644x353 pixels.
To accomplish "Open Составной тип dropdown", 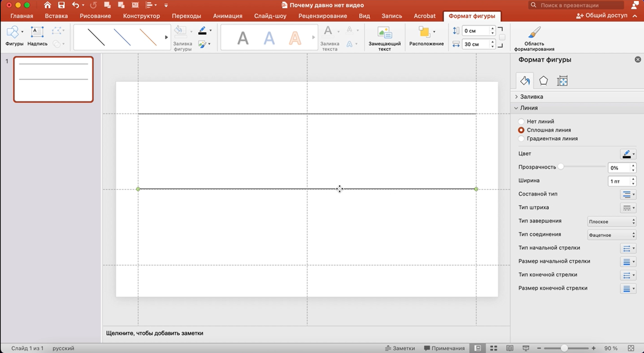I will 628,194.
